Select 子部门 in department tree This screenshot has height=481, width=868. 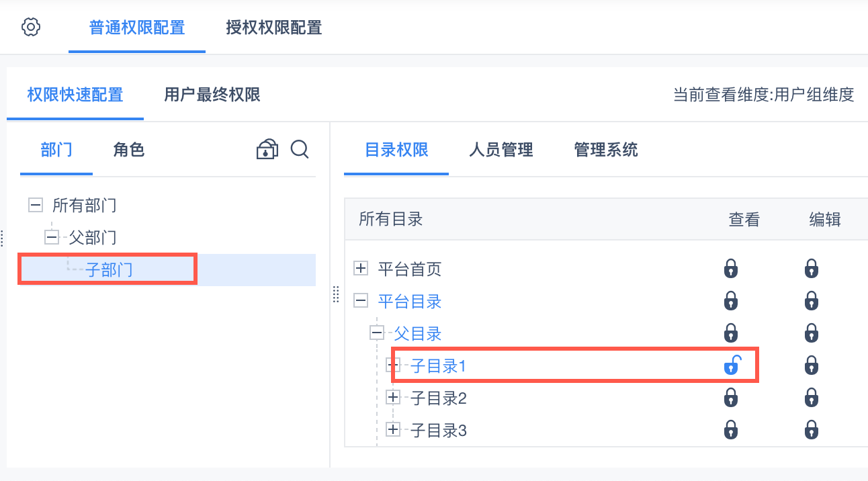tap(110, 270)
